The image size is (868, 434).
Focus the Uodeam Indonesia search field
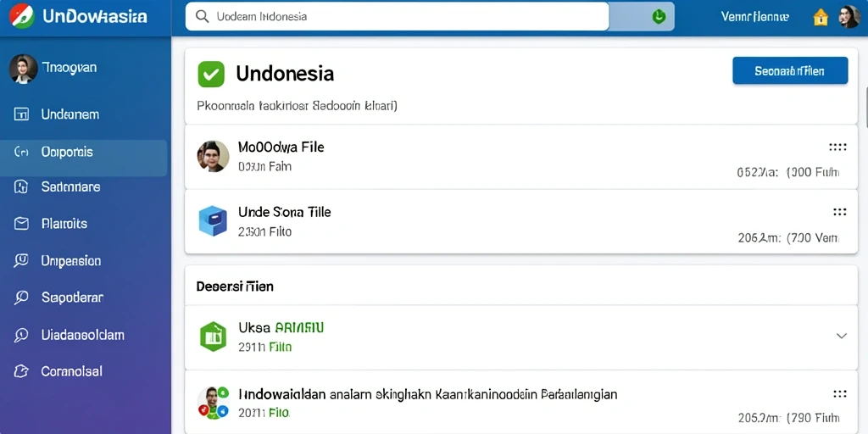[397, 17]
